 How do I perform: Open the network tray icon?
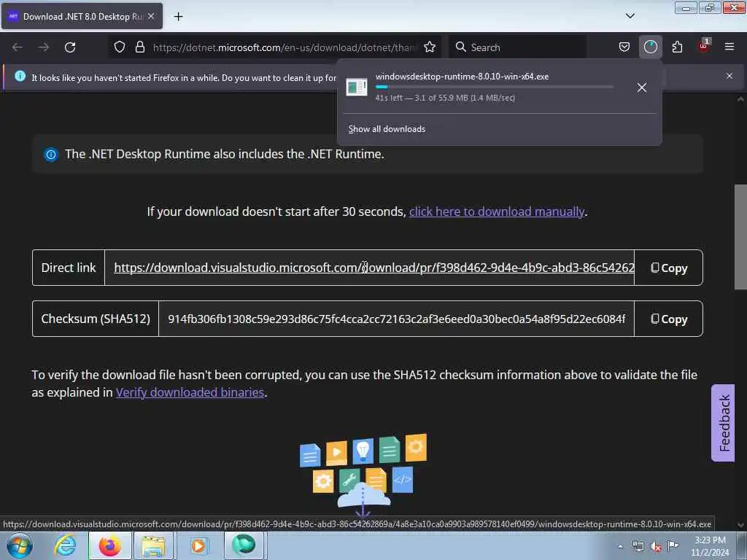[x=638, y=547]
